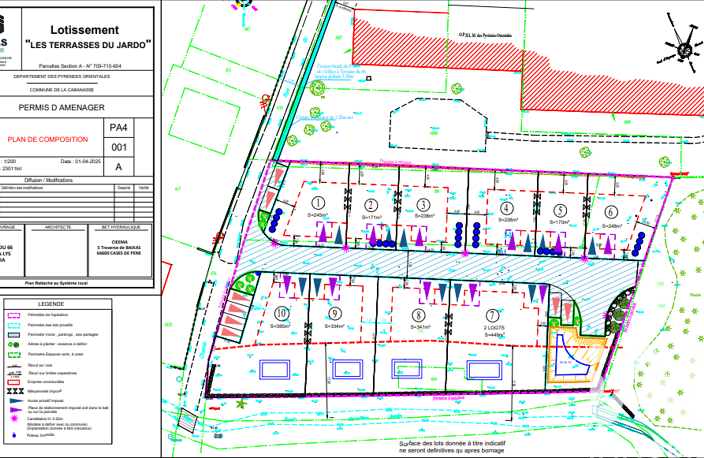The image size is (704, 458).
Task: Click the hatched voirie and parkings legend symbol
Action: point(14,335)
